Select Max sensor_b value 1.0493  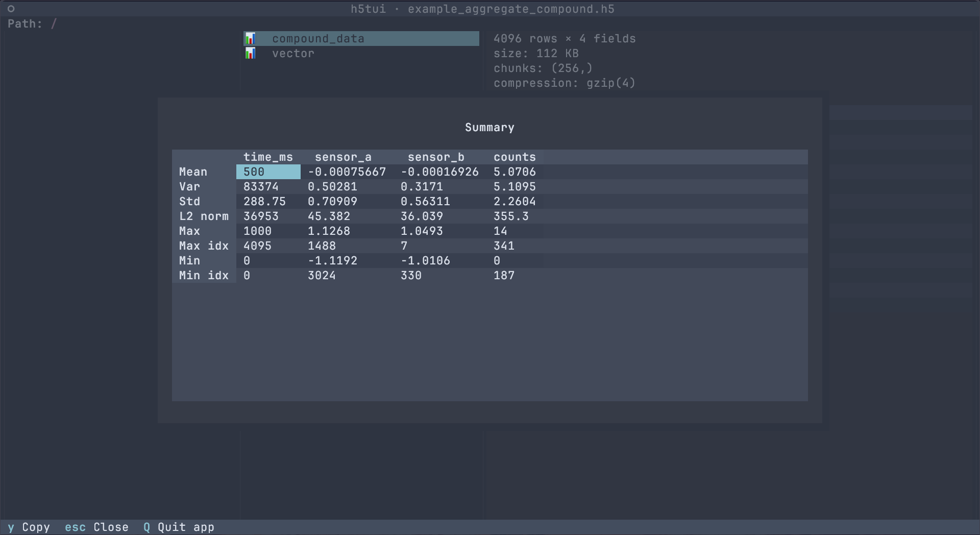[x=422, y=231]
